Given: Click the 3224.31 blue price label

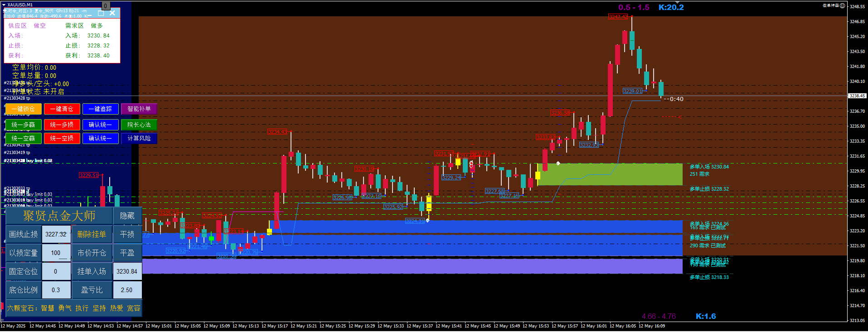Looking at the screenshot, I should point(415,221).
